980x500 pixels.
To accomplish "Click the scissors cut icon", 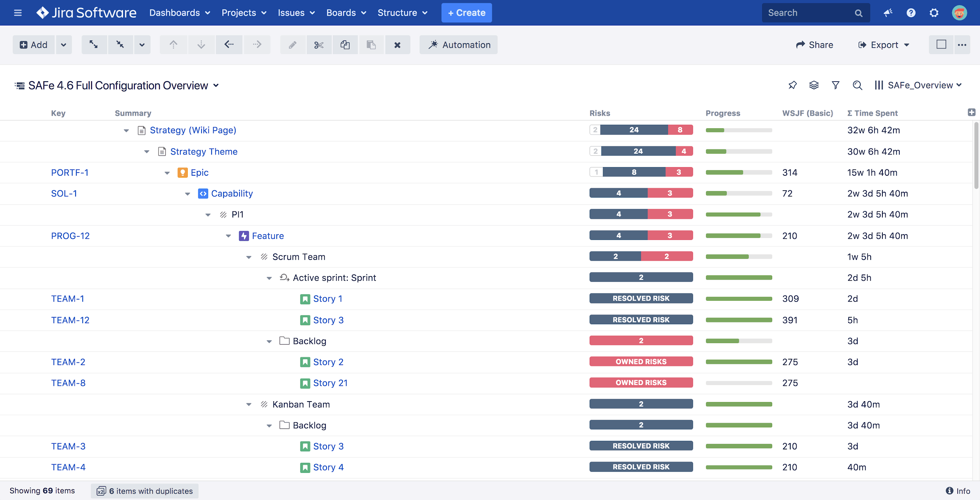I will [319, 45].
